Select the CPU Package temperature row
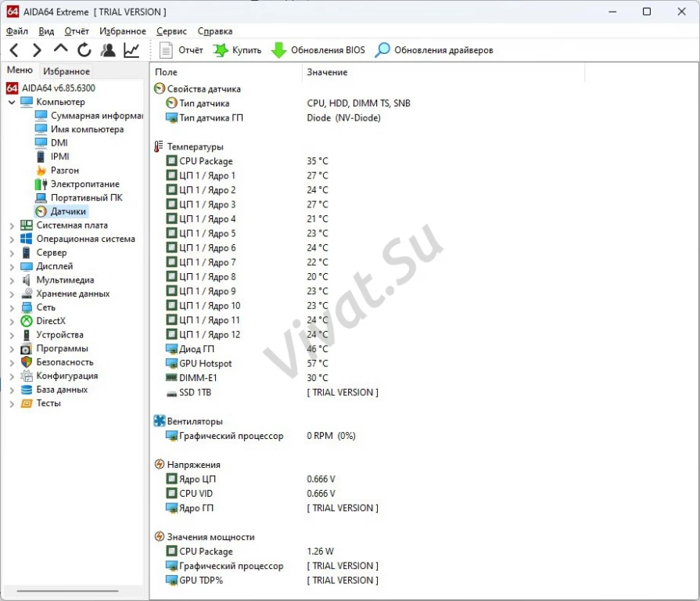The height and width of the screenshot is (601, 700). click(x=206, y=161)
